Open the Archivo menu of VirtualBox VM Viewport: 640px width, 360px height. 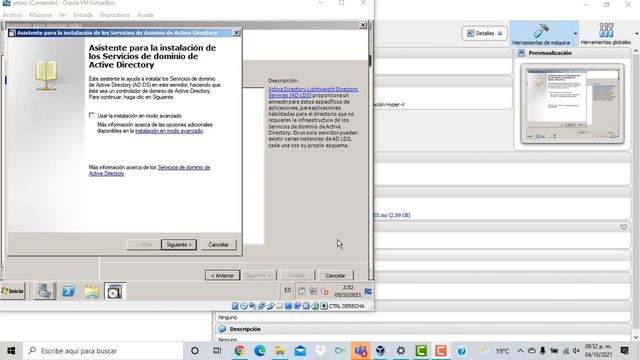12,15
